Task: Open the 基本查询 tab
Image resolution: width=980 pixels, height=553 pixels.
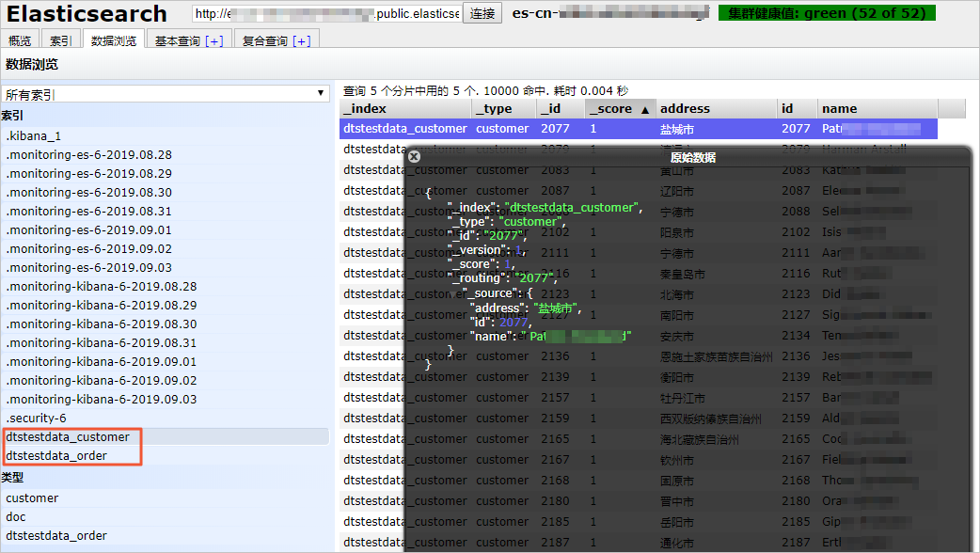Action: 178,40
